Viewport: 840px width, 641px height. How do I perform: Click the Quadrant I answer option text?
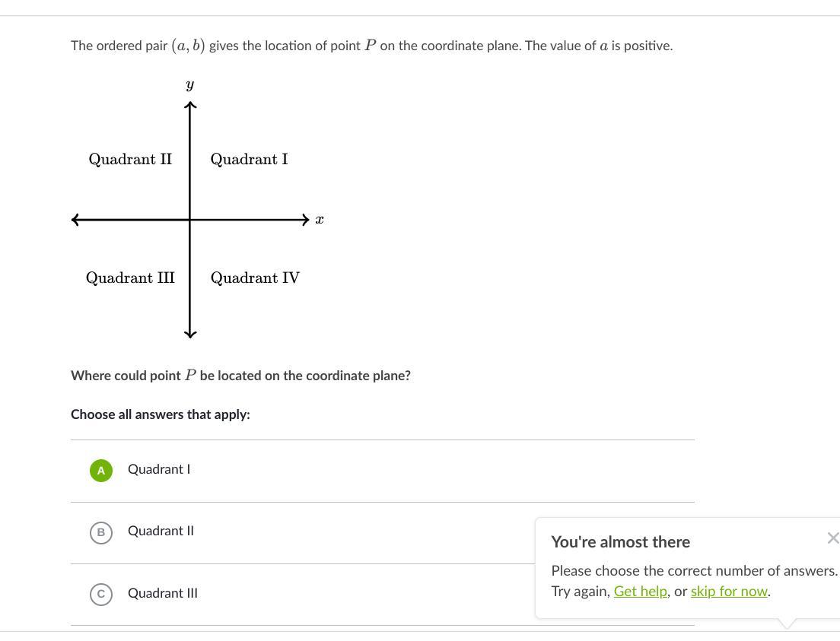159,469
